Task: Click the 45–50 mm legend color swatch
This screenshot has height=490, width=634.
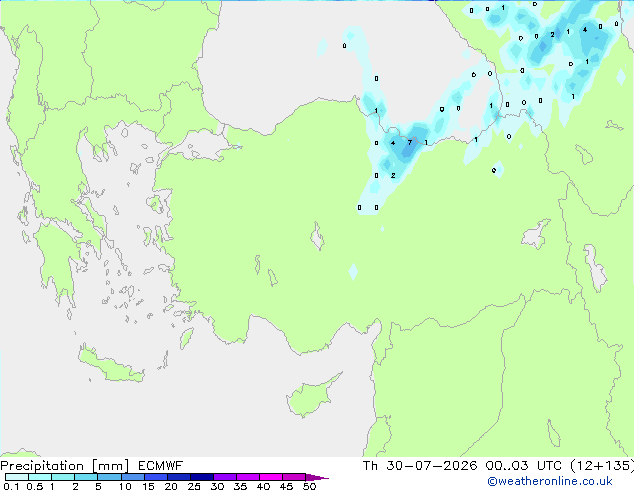Action: click(294, 477)
